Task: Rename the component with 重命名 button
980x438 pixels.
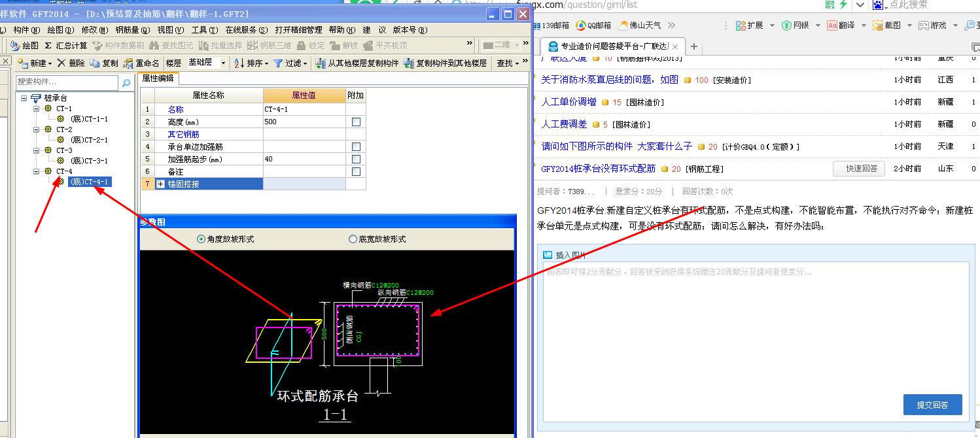Action: [141, 63]
